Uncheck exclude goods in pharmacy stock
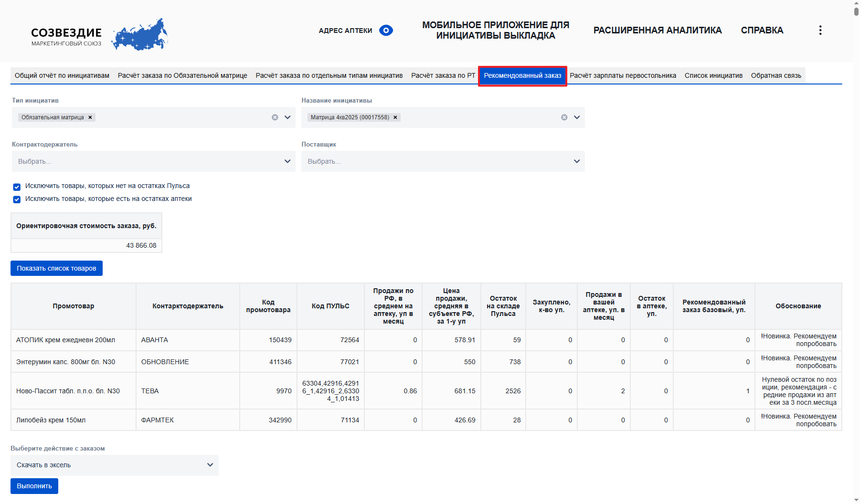 (x=17, y=199)
